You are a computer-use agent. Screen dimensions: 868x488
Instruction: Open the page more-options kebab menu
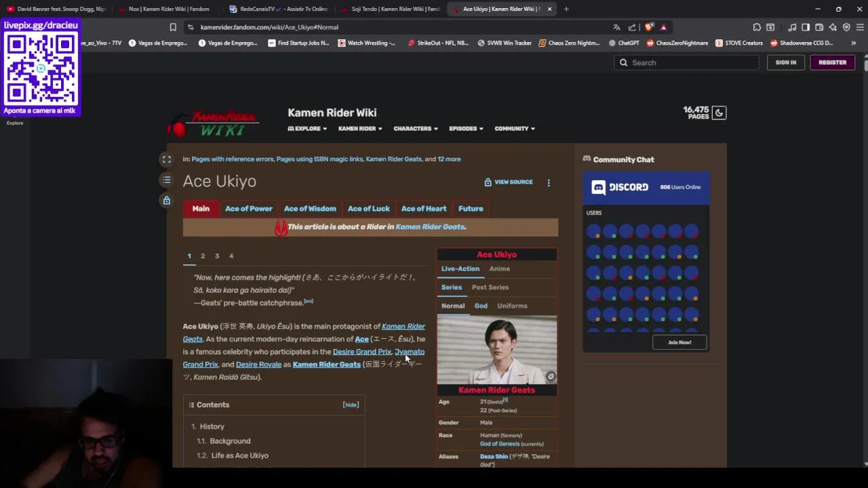coord(549,182)
